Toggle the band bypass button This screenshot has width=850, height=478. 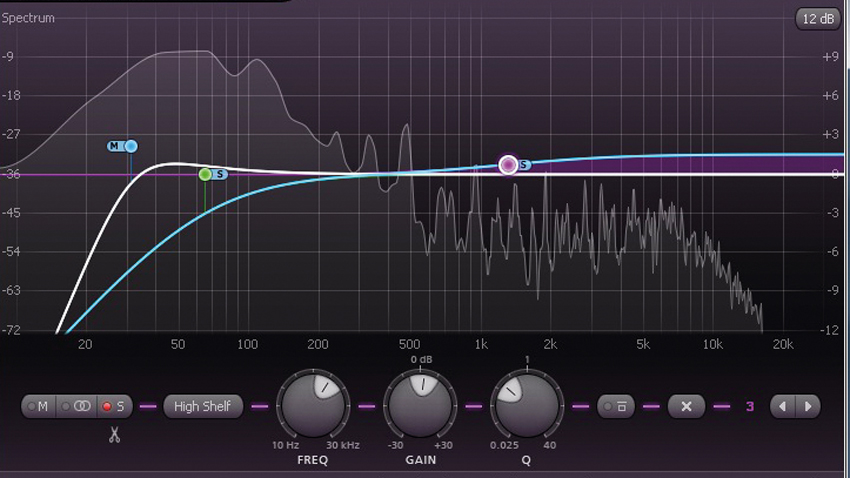click(615, 406)
